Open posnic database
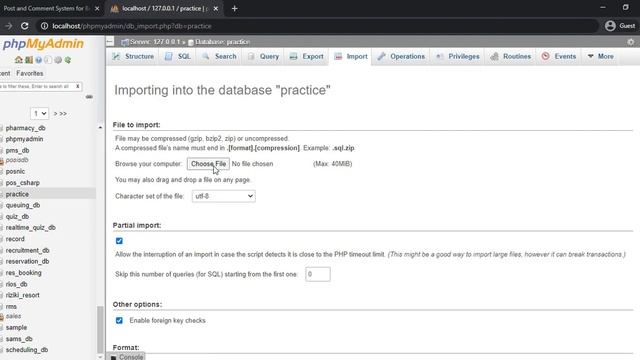This screenshot has height=360, width=640. pyautogui.click(x=15, y=172)
